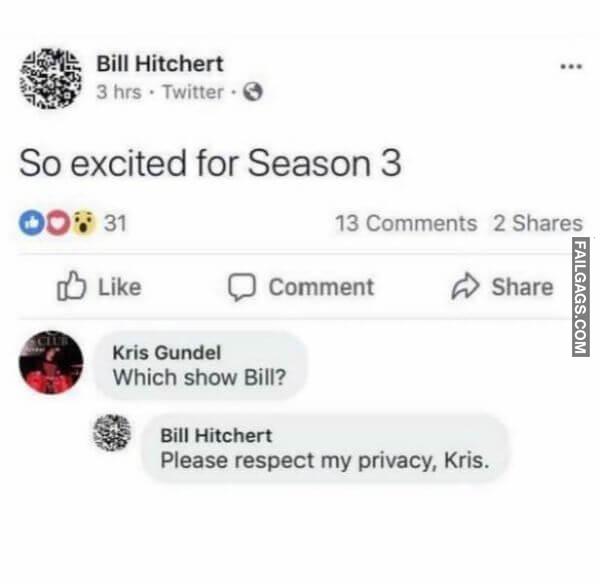Open Bill Hitchert name in the reply
Screen dimensions: 600x584
[x=216, y=436]
